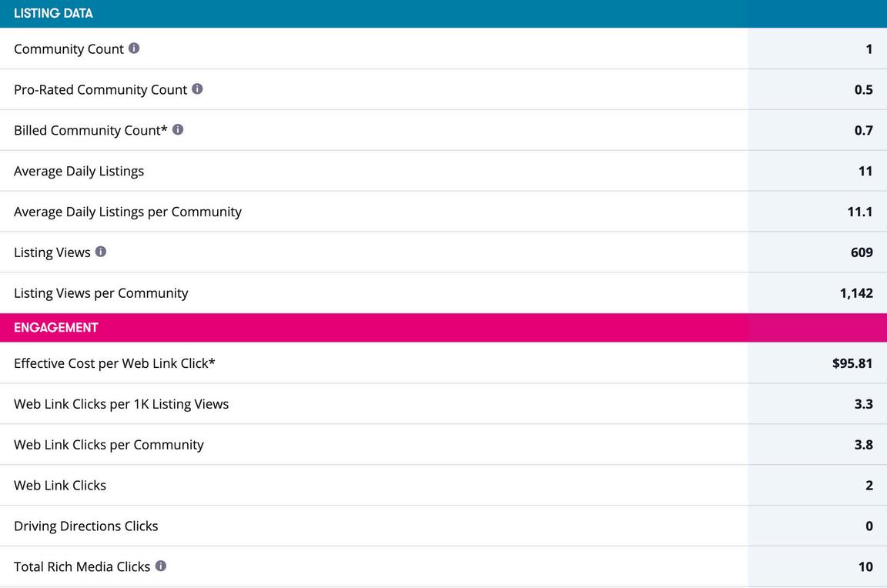
Task: Click info icon next to Community Count
Action: pos(134,48)
